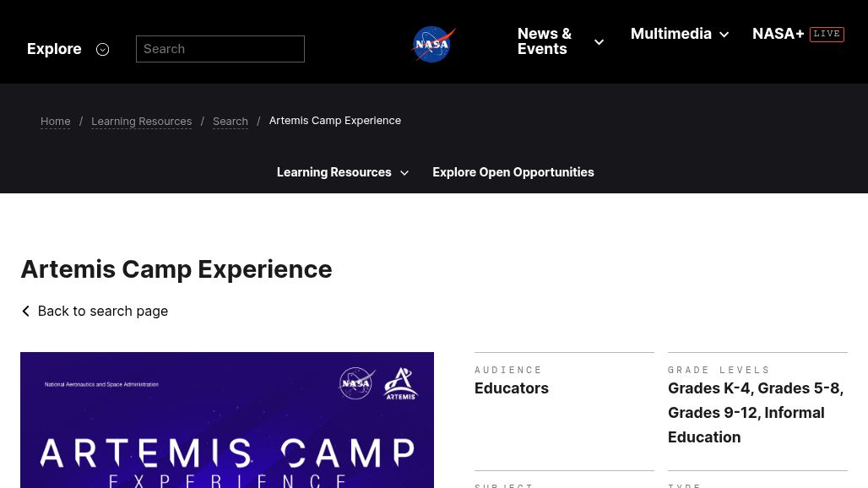
Task: Select the GRADE LEVELS label
Action: [719, 370]
